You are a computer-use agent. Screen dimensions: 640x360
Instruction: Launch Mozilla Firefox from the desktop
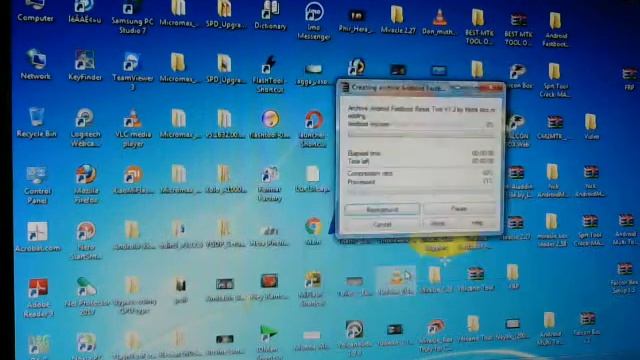point(86,184)
